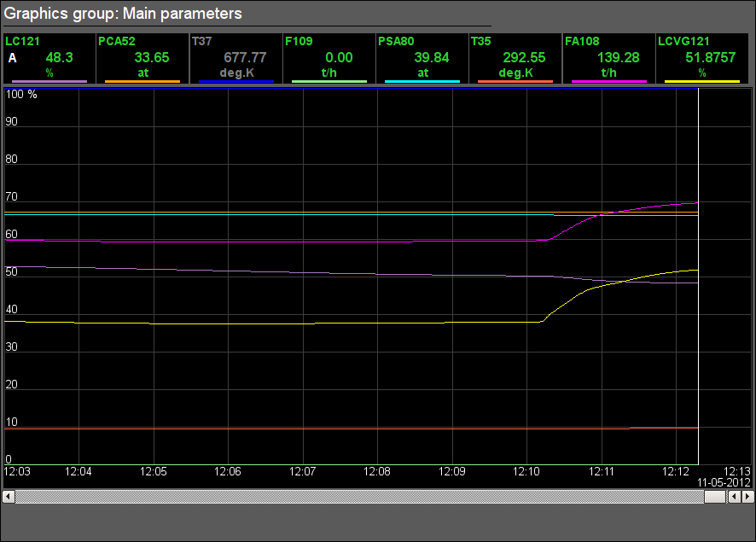The width and height of the screenshot is (756, 542).
Task: Click the yellow LCVG121 color bar
Action: coord(702,81)
